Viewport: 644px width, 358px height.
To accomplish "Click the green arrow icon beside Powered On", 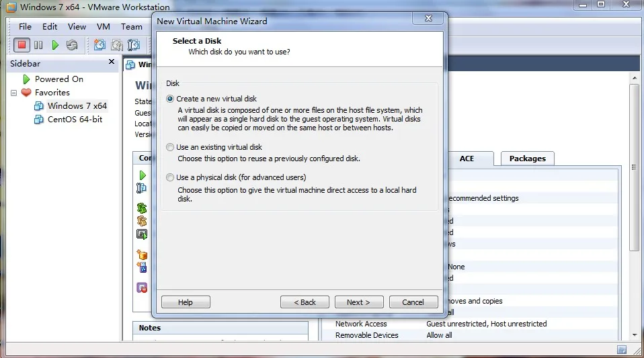I will (26, 79).
